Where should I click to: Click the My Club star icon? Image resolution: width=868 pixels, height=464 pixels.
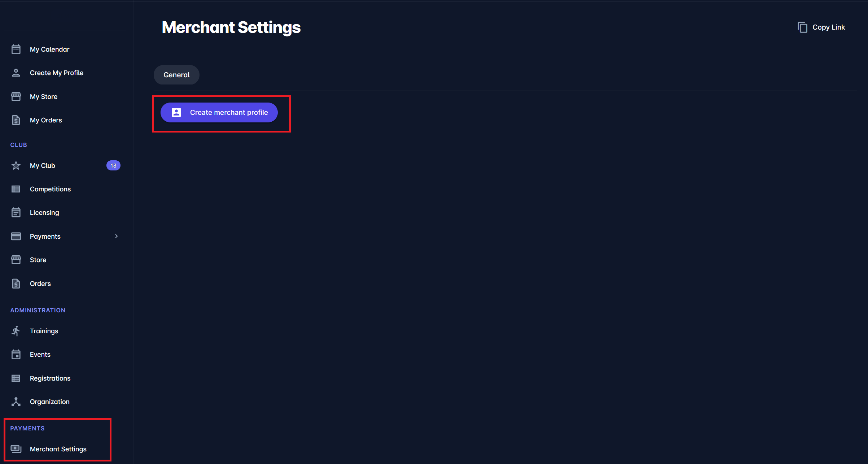click(x=16, y=166)
